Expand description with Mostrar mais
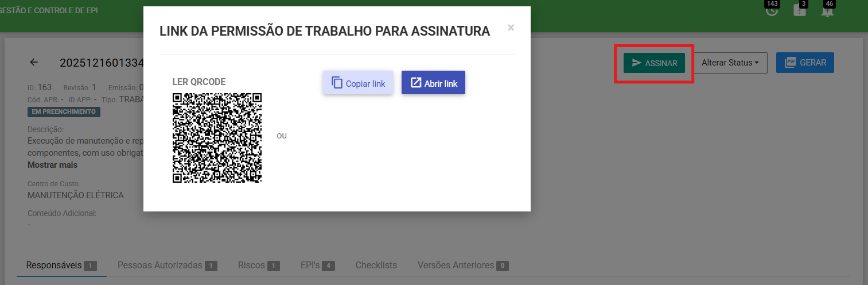Image resolution: width=868 pixels, height=285 pixels. click(52, 165)
